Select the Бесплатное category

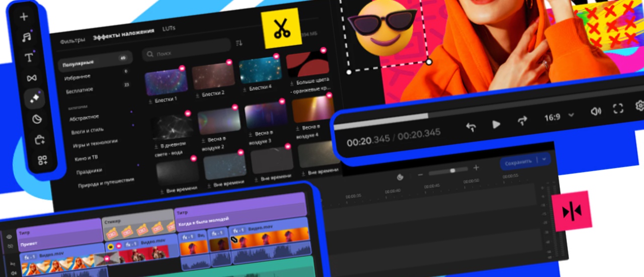coord(80,89)
